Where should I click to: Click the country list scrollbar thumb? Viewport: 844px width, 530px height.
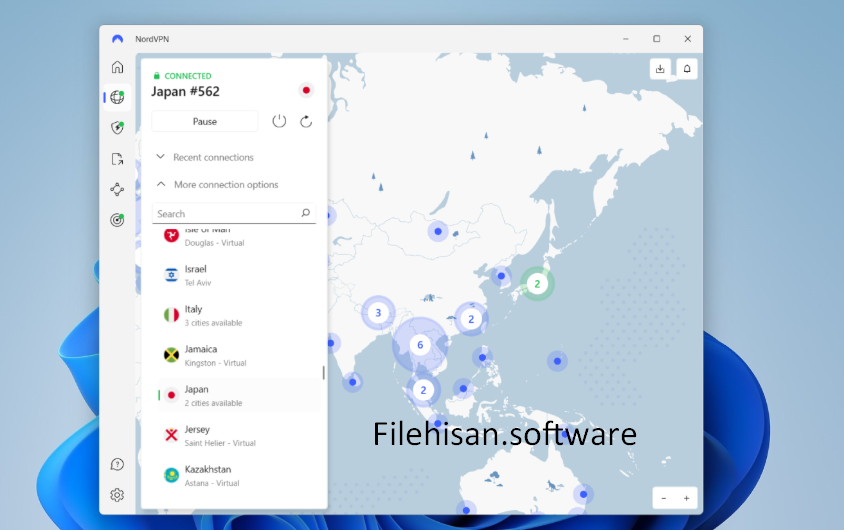pyautogui.click(x=323, y=373)
